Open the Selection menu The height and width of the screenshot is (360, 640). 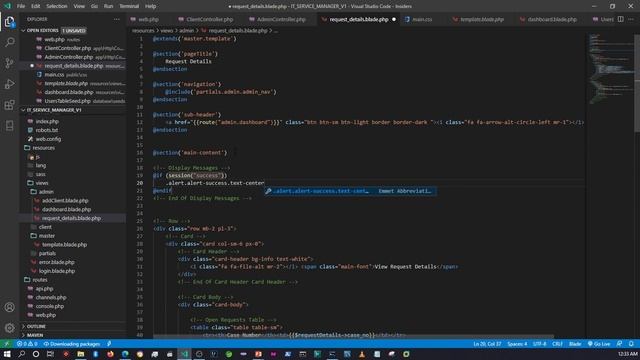click(x=56, y=6)
